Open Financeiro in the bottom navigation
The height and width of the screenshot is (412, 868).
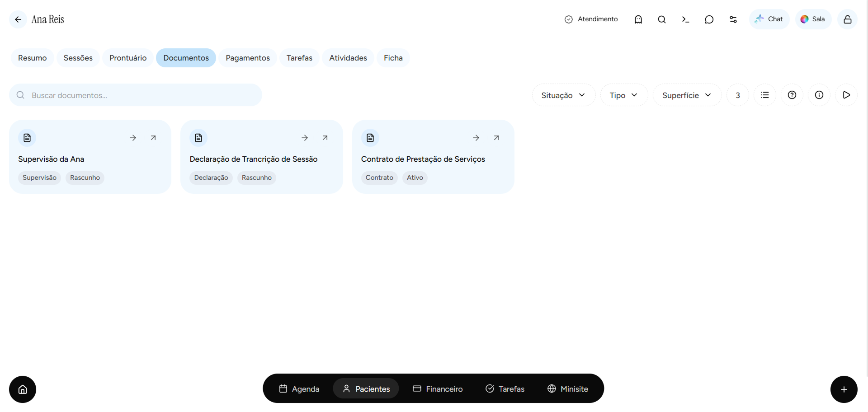coord(438,389)
